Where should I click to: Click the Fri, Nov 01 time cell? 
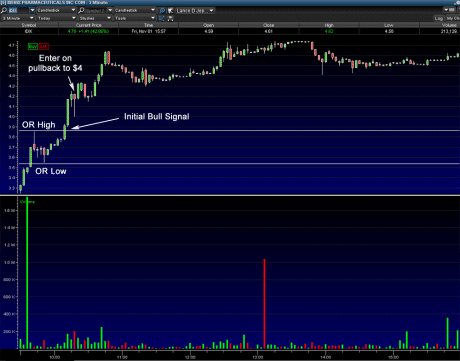[148, 31]
